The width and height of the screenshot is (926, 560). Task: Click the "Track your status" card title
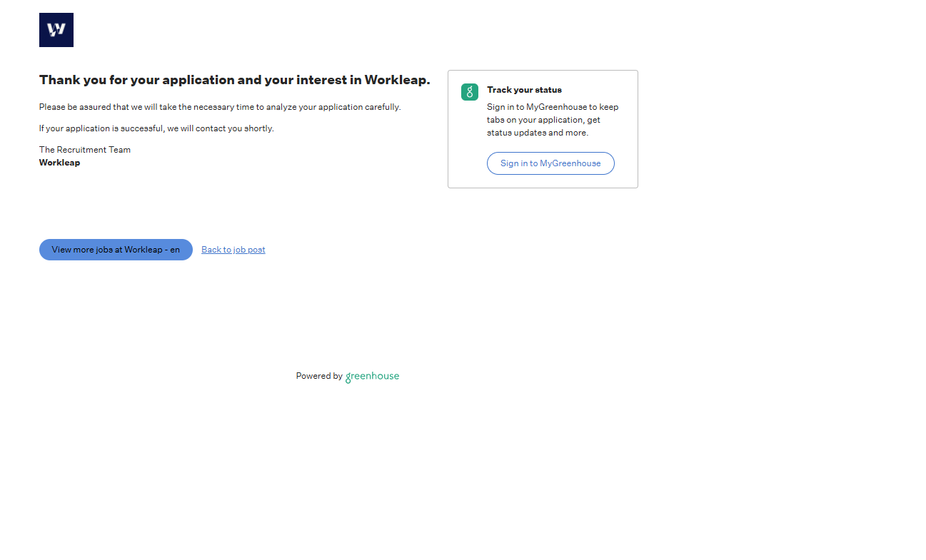pos(524,90)
